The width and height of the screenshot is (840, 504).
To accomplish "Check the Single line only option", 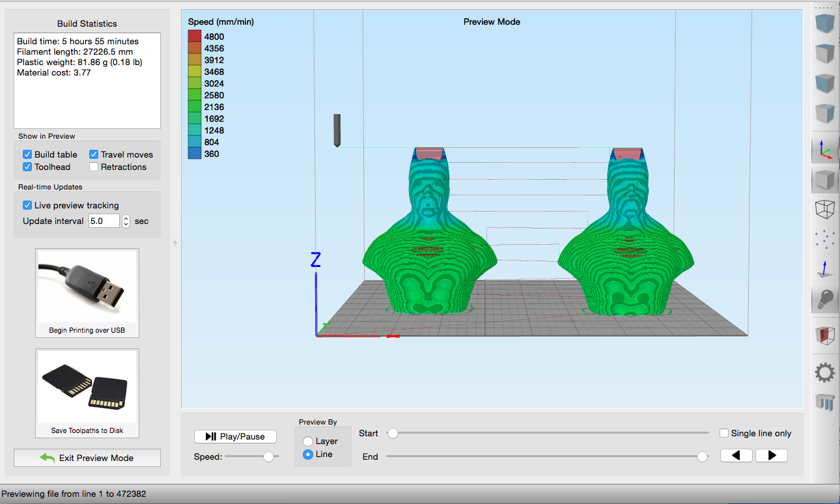I will (x=724, y=433).
